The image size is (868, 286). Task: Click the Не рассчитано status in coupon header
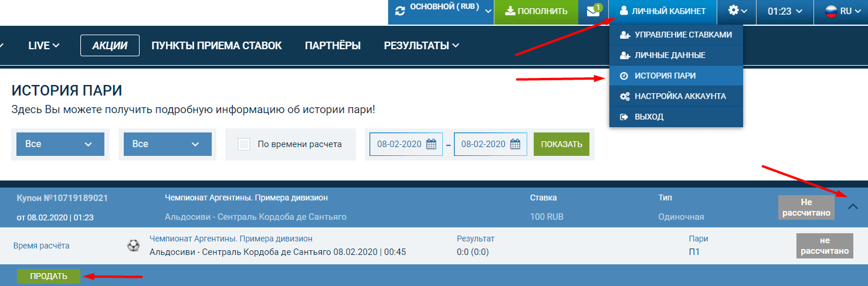pyautogui.click(x=806, y=207)
